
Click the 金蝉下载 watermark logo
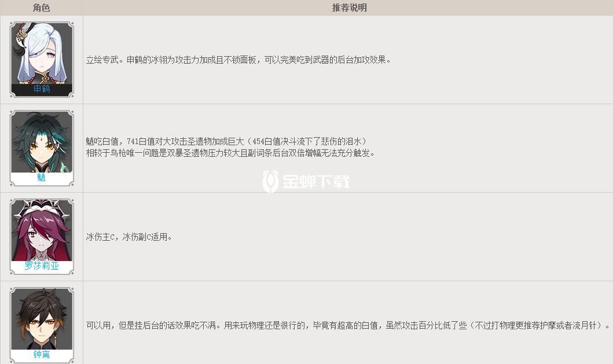(x=270, y=181)
